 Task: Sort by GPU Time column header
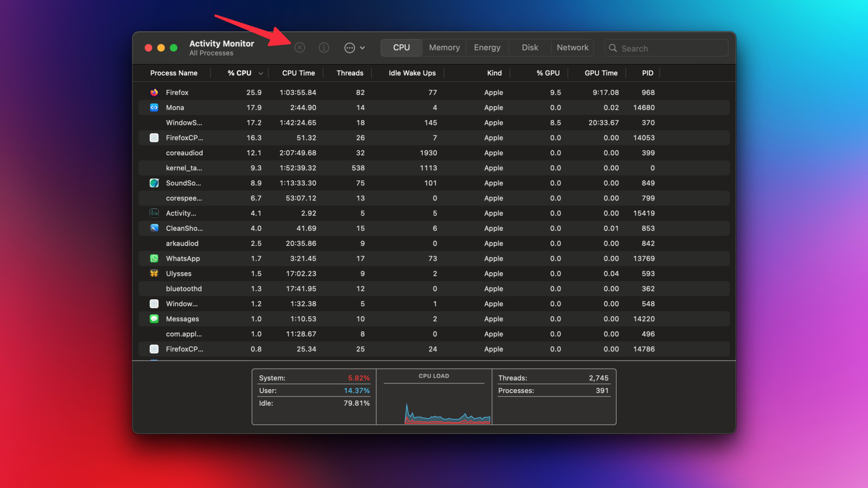point(601,73)
